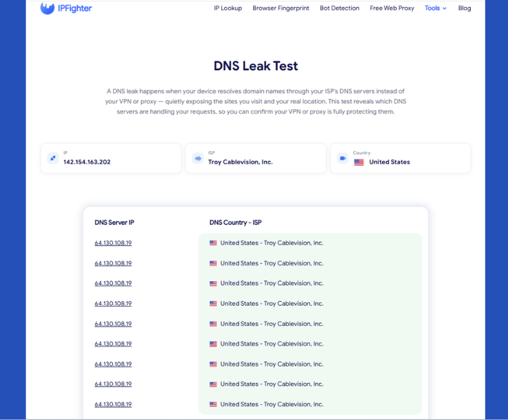Click the IP card icon
The width and height of the screenshot is (508, 420).
pyautogui.click(x=53, y=158)
